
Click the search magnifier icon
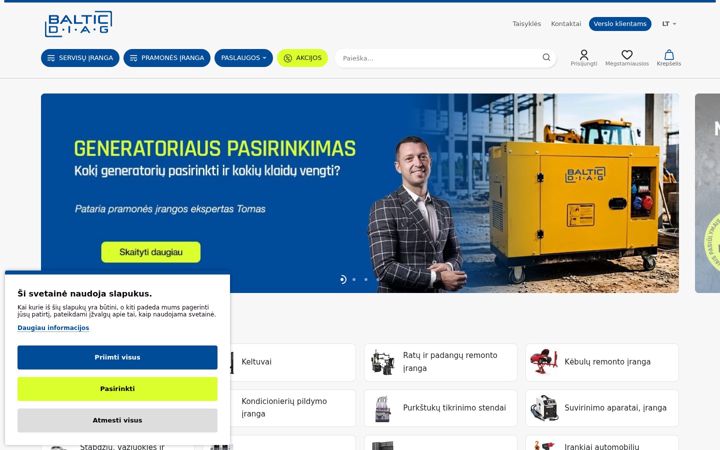[546, 57]
